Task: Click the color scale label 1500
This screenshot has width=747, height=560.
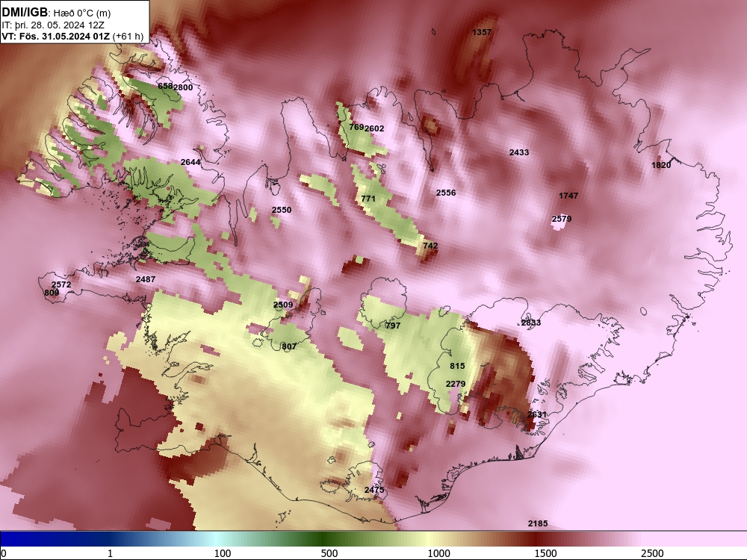Action: coord(545,553)
